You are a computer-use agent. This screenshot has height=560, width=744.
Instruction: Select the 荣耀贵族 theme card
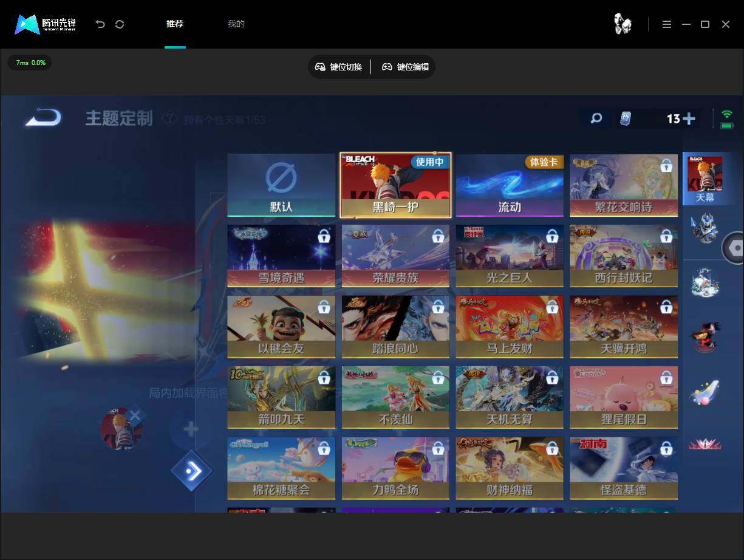(395, 256)
